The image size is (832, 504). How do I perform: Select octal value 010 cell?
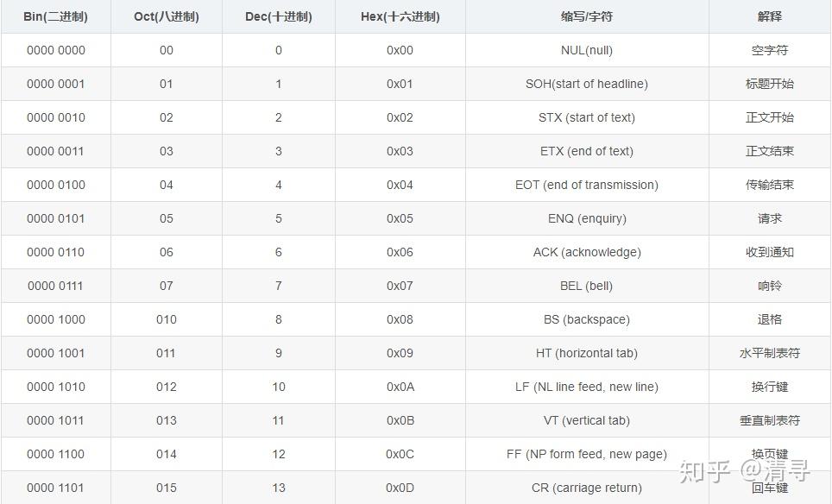[167, 319]
